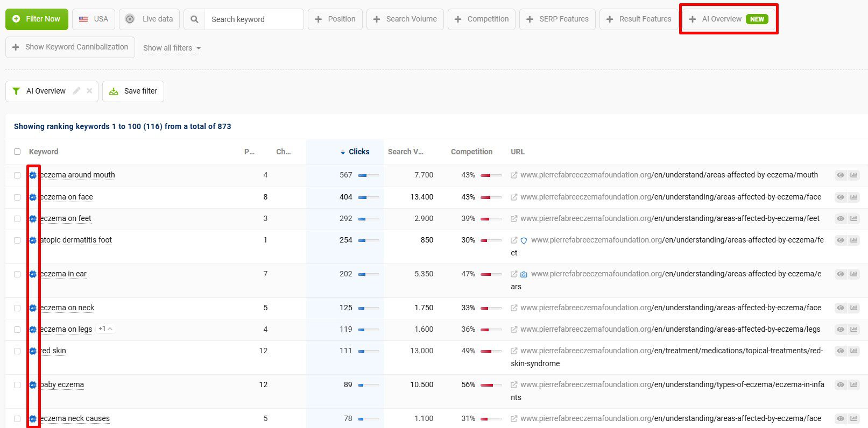Sort by the URL column header

(x=518, y=152)
